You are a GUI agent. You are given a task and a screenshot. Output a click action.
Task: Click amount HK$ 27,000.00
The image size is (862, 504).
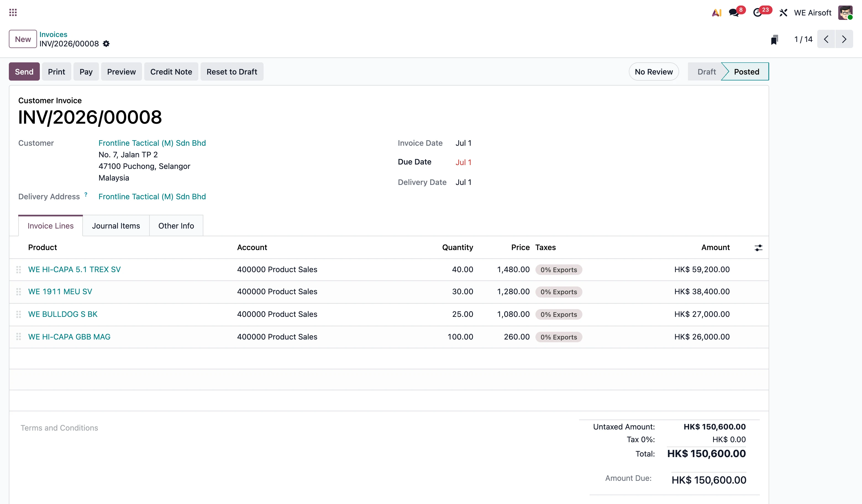point(702,314)
